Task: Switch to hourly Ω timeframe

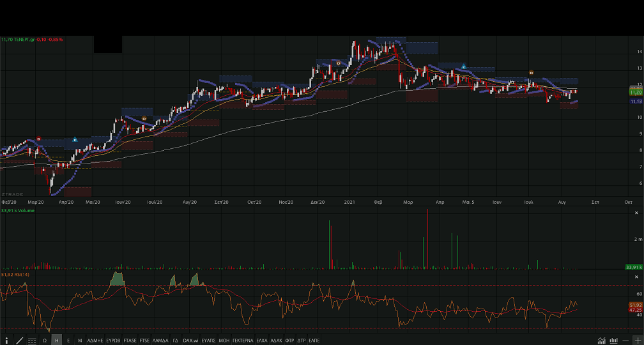Action: [x=45, y=341]
